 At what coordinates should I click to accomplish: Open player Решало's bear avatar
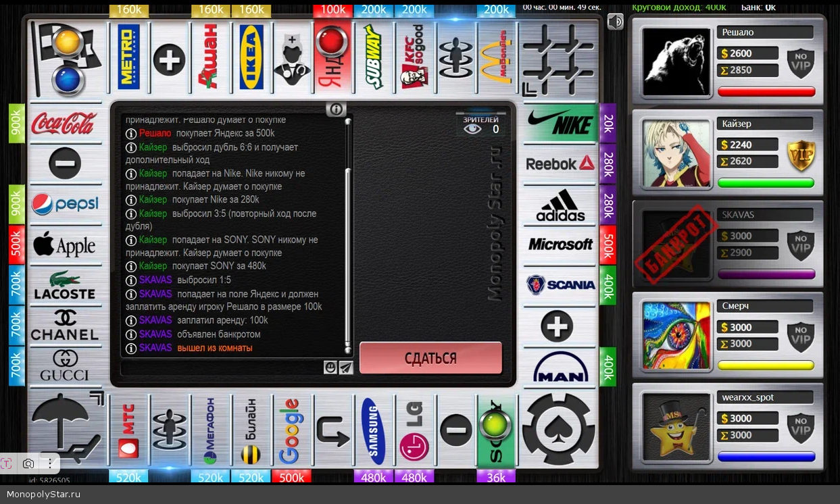tap(676, 61)
